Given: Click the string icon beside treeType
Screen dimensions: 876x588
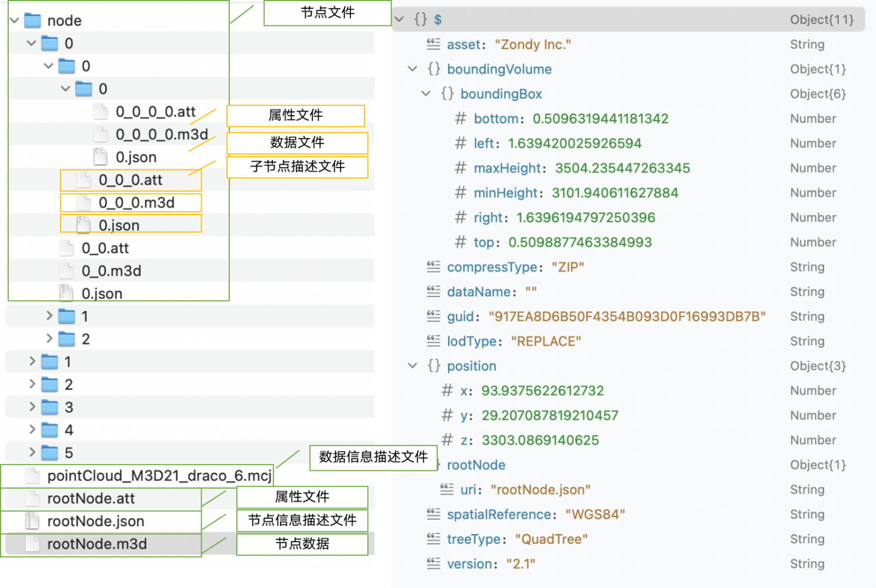Looking at the screenshot, I should click(x=433, y=539).
